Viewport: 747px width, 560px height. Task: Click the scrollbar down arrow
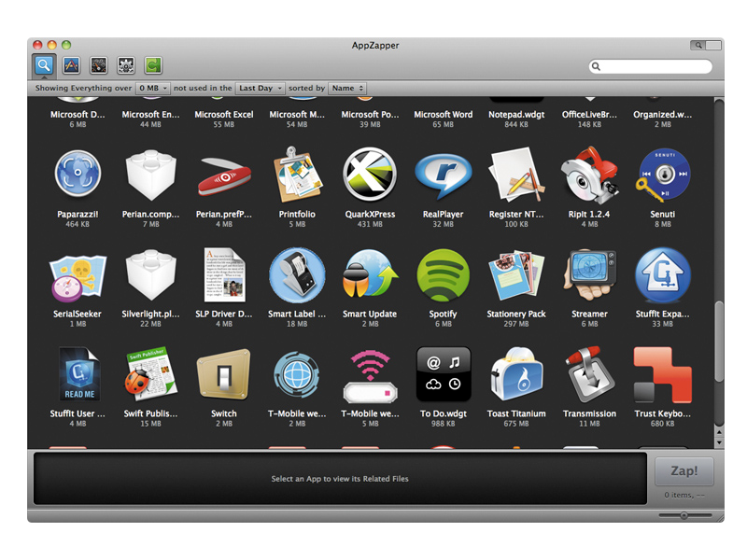[719, 442]
